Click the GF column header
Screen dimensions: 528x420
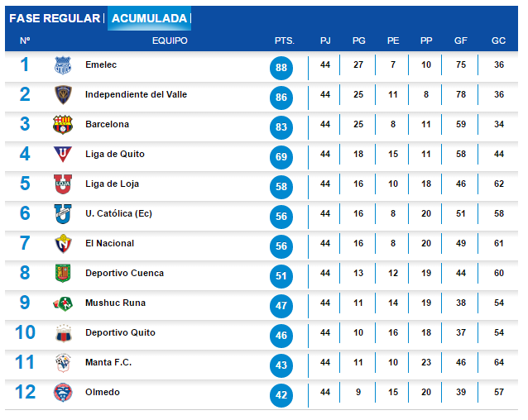pyautogui.click(x=461, y=41)
